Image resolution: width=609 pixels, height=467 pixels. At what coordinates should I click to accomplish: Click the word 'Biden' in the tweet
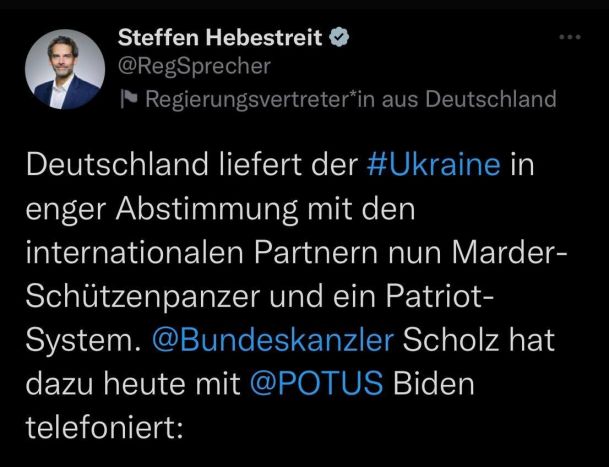pos(433,384)
